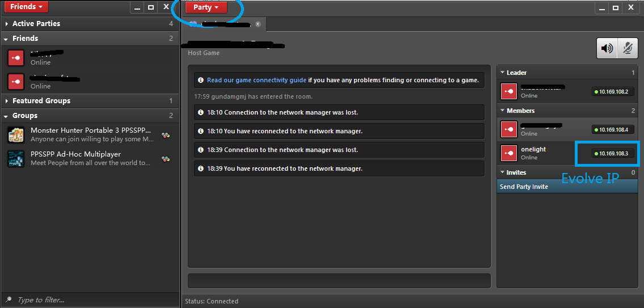Close the party chat tab

pos(258,24)
